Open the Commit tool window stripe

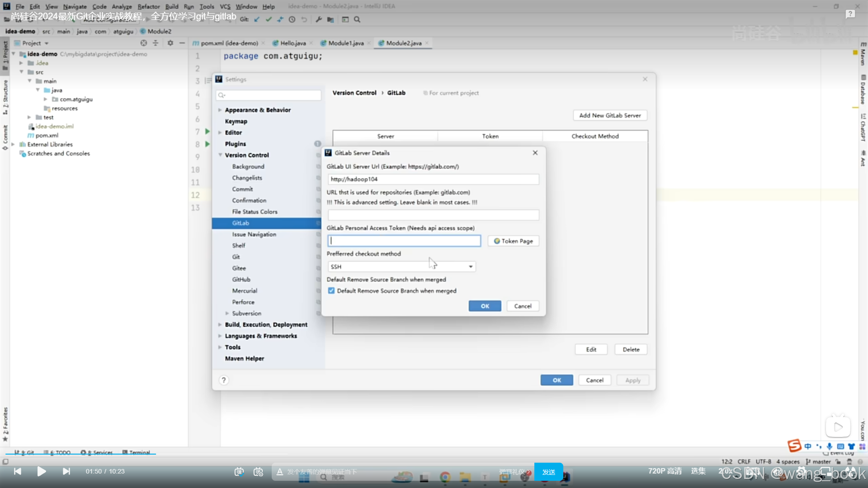(5, 137)
